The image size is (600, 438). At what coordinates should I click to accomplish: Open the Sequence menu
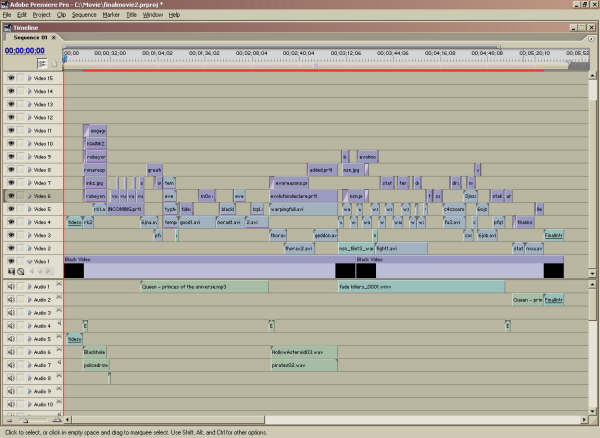[x=84, y=15]
